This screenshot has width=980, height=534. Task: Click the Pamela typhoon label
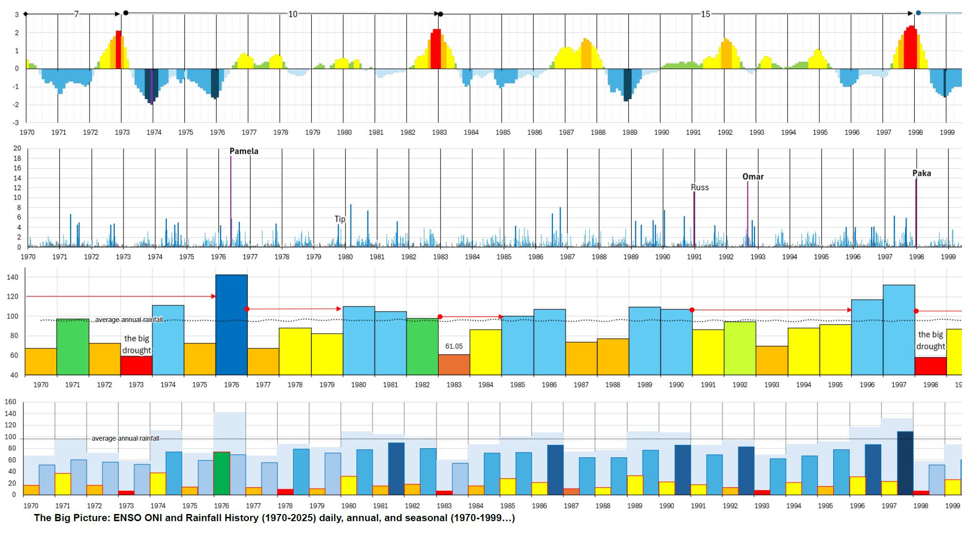[244, 151]
